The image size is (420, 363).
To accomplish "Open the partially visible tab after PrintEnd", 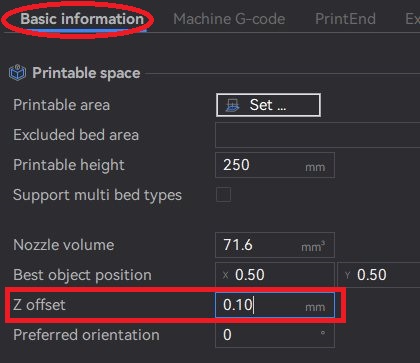I will [x=413, y=19].
